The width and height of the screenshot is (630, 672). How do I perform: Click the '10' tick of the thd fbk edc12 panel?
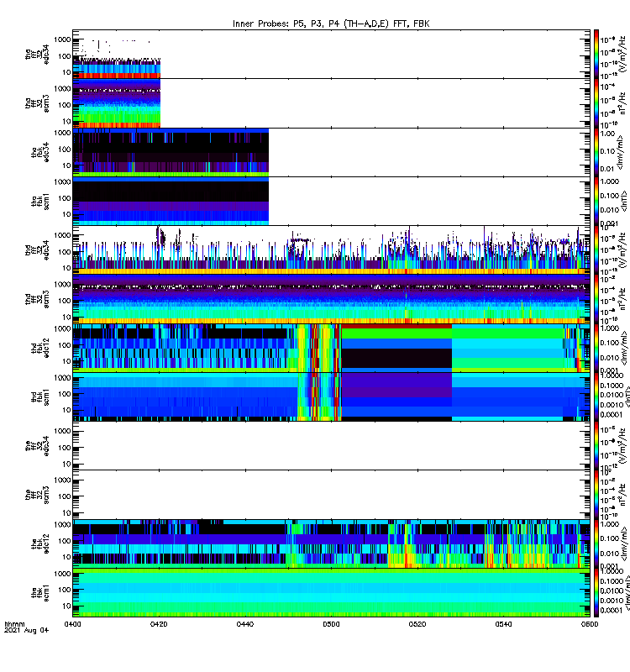click(66, 361)
